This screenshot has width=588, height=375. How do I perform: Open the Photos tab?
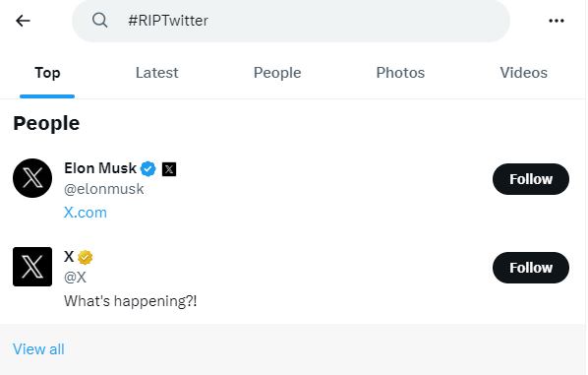(x=400, y=73)
